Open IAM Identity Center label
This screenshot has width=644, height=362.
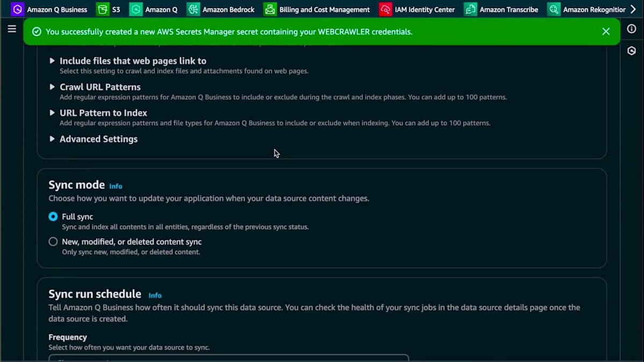coord(425,10)
